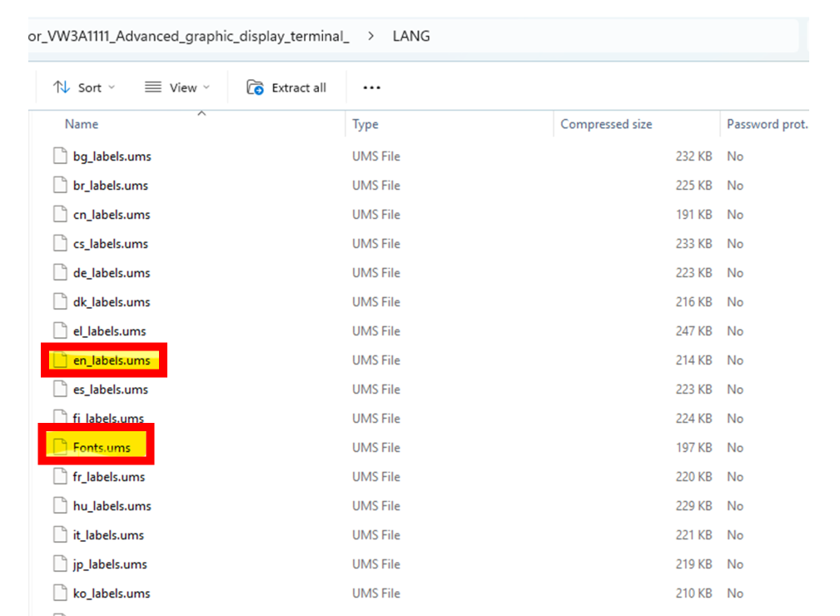Expand the breadcrumb chevron before LANG
840x616 pixels.
(x=370, y=36)
